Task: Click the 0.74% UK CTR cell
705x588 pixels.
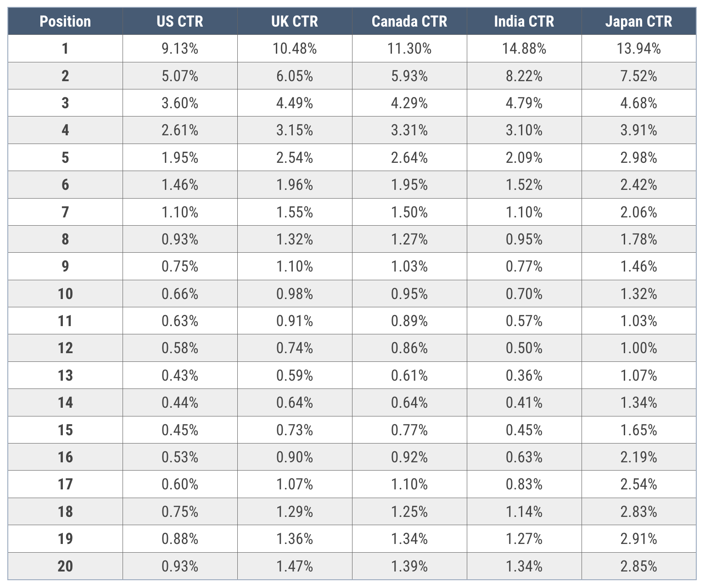Action: point(295,348)
